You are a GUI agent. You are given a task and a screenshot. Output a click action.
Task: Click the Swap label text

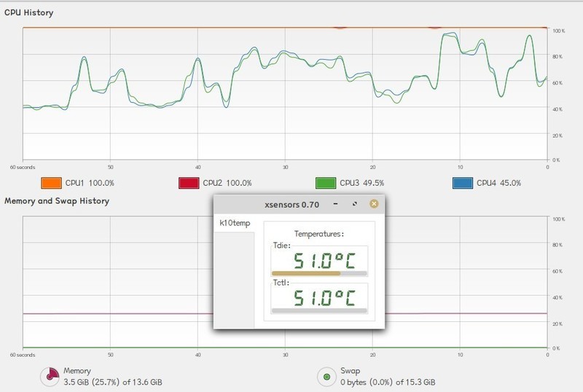(x=351, y=371)
